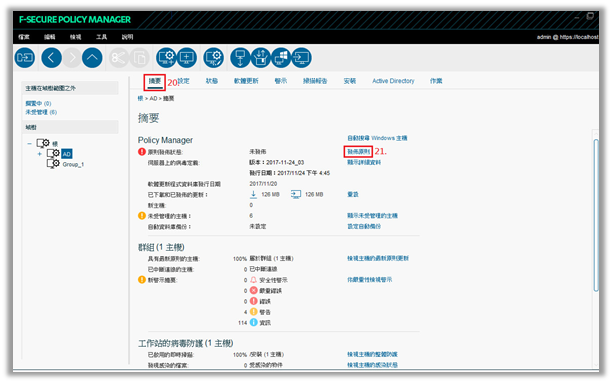612x383 pixels.
Task: Click the 擱置中 (0) link in left panel
Action: [38, 103]
